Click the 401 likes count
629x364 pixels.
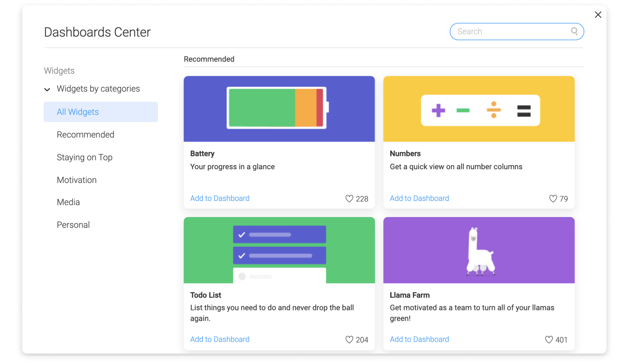pyautogui.click(x=562, y=340)
